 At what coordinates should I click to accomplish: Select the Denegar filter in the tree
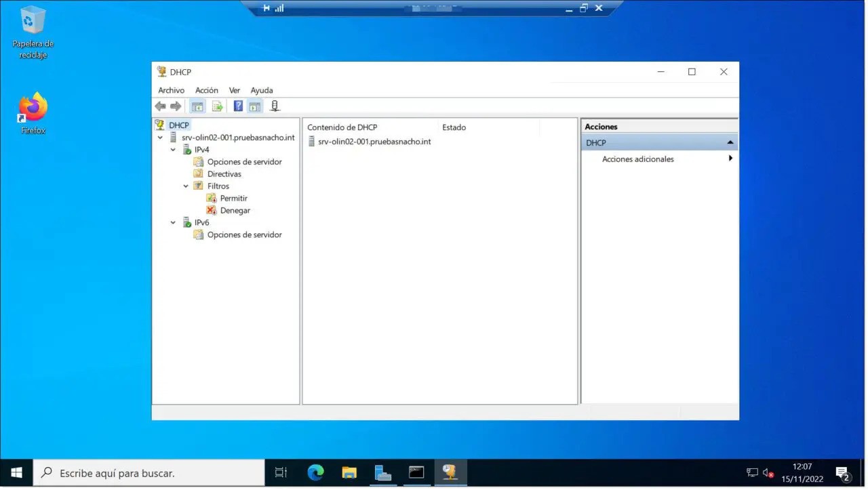click(235, 211)
